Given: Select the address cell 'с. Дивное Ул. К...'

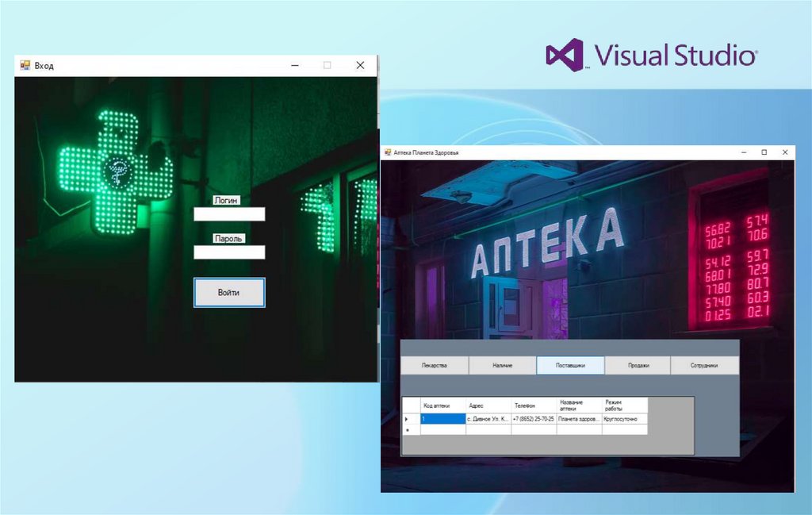Looking at the screenshot, I should tap(488, 419).
